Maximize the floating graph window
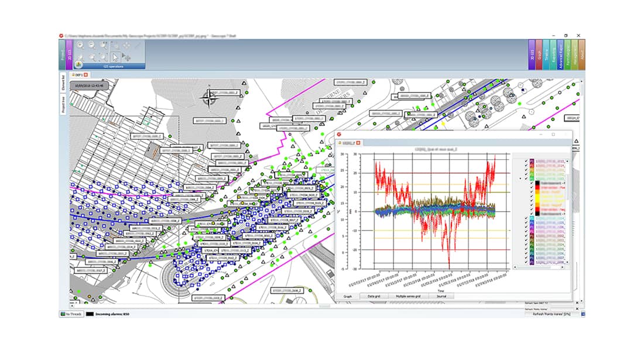 [x=553, y=134]
